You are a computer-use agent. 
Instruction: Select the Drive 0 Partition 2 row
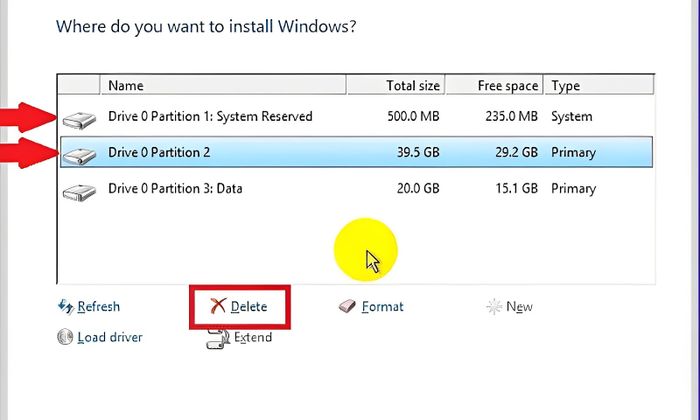356,152
